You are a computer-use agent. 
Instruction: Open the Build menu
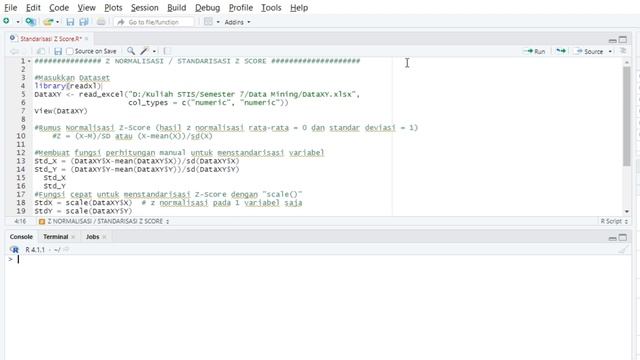pyautogui.click(x=176, y=8)
